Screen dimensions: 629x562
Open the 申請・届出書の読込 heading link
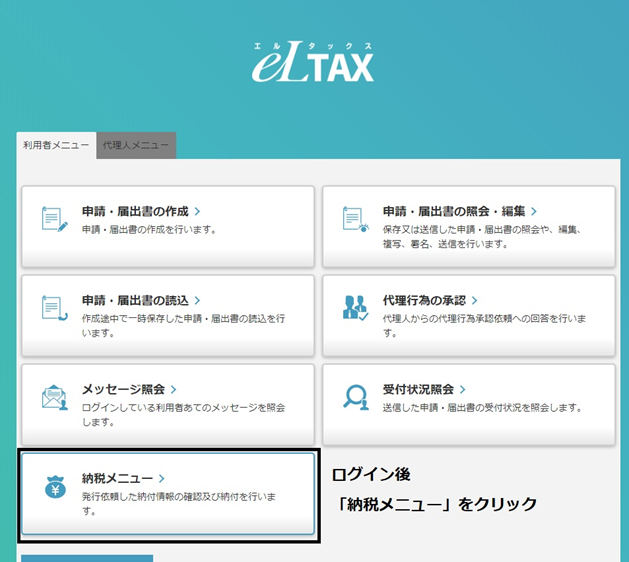click(x=135, y=300)
